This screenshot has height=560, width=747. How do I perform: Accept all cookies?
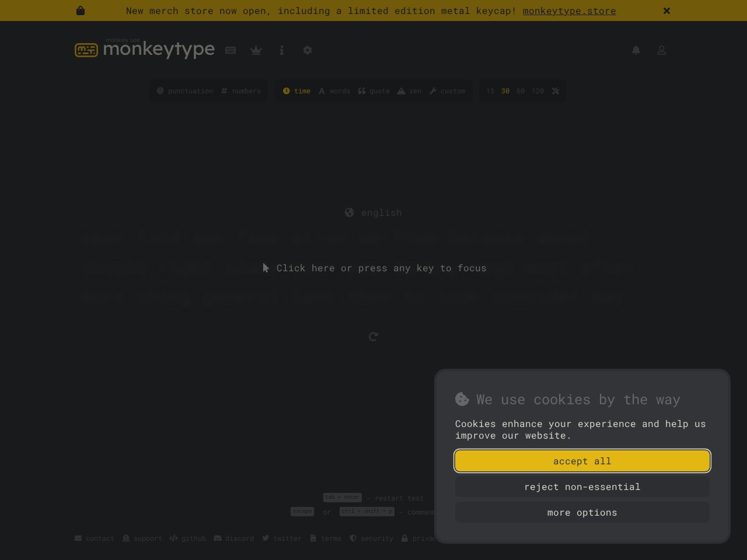582,461
